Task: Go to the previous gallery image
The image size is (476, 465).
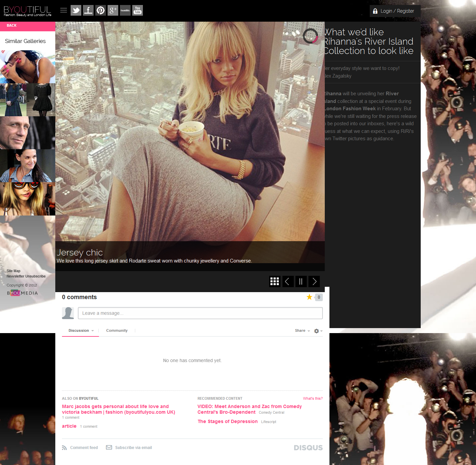Action: click(288, 281)
